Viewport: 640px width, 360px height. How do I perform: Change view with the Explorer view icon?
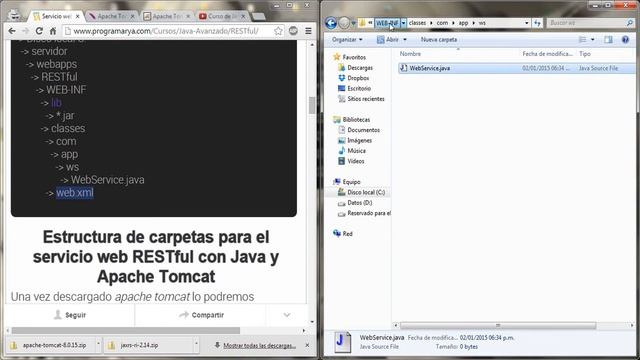[x=582, y=40]
